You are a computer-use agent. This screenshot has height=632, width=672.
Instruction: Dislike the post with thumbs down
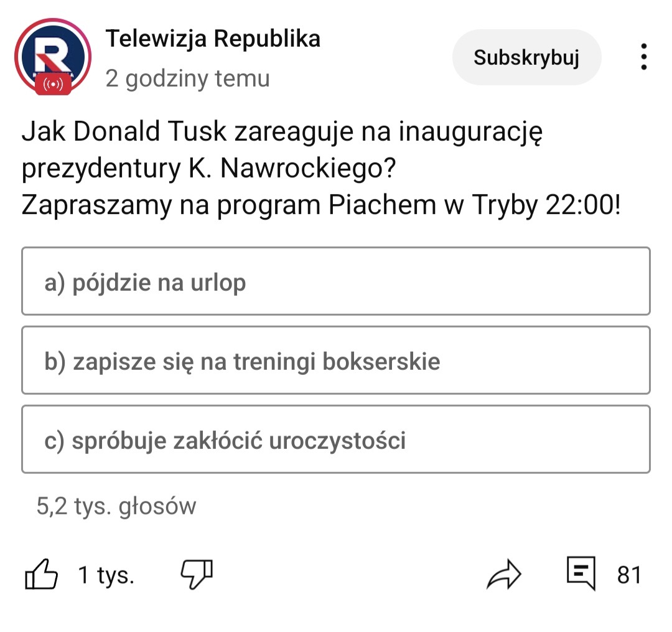coord(196,573)
